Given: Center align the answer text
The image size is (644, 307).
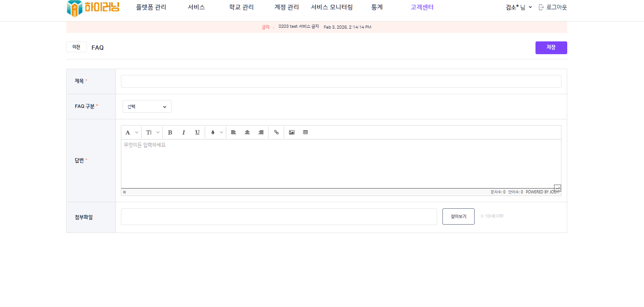Looking at the screenshot, I should point(247,132).
